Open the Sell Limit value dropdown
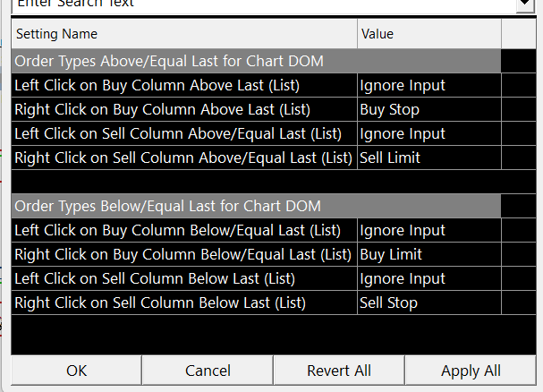 click(428, 158)
